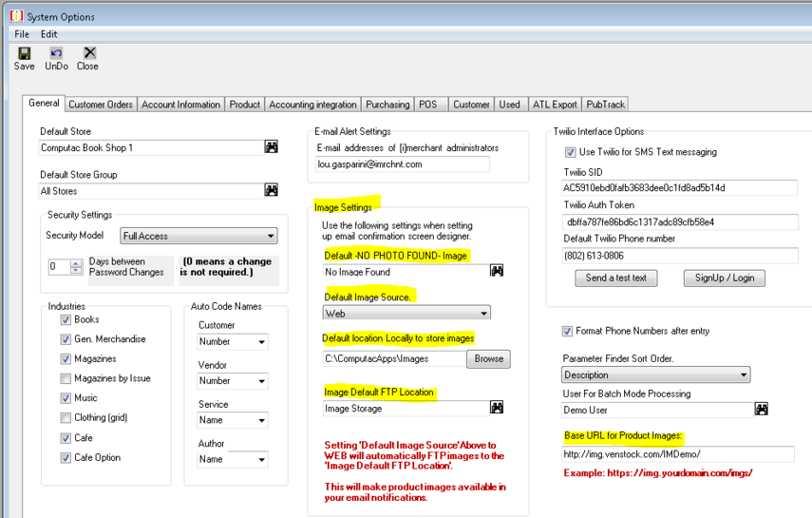The width and height of the screenshot is (812, 518).
Task: Switch to Purchasing tab
Action: 387,105
